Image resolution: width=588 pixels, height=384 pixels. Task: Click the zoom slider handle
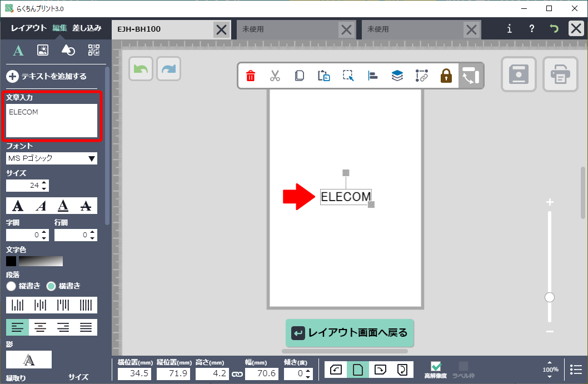(x=550, y=297)
